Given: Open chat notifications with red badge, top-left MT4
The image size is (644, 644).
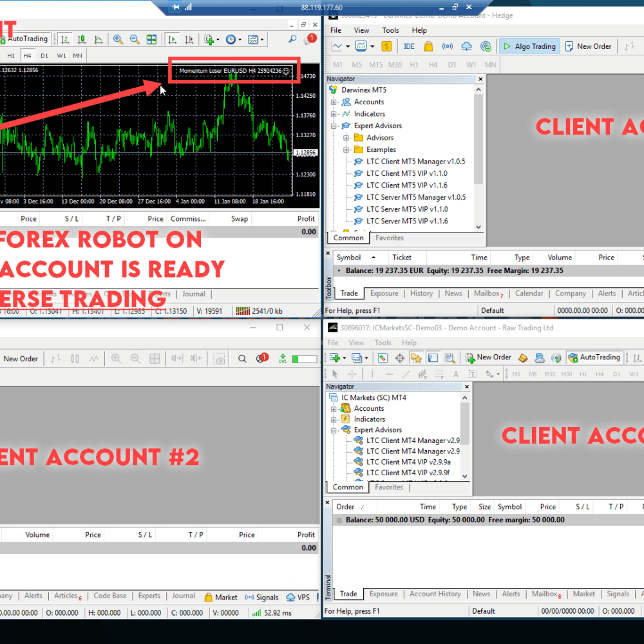Looking at the screenshot, I should tap(310, 39).
